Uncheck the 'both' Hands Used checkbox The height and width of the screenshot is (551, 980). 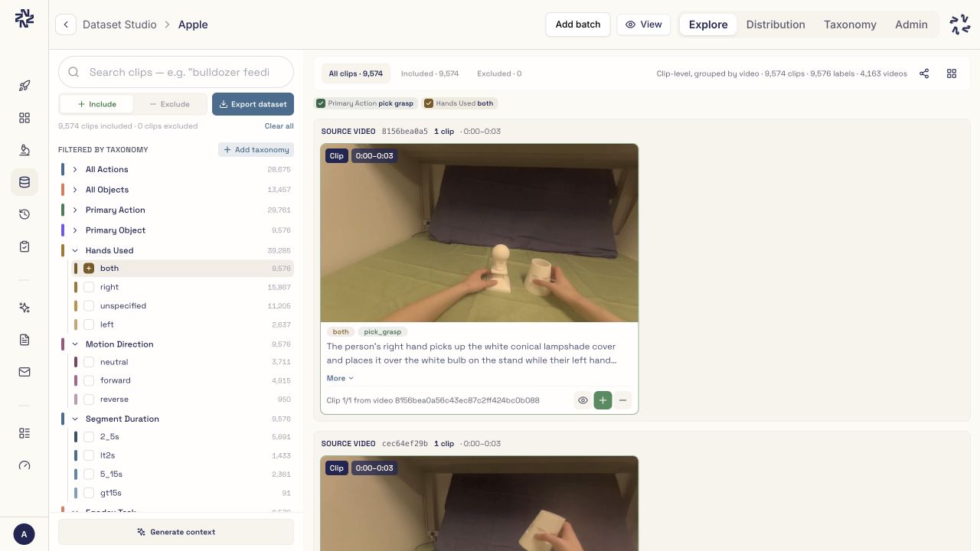pyautogui.click(x=89, y=269)
